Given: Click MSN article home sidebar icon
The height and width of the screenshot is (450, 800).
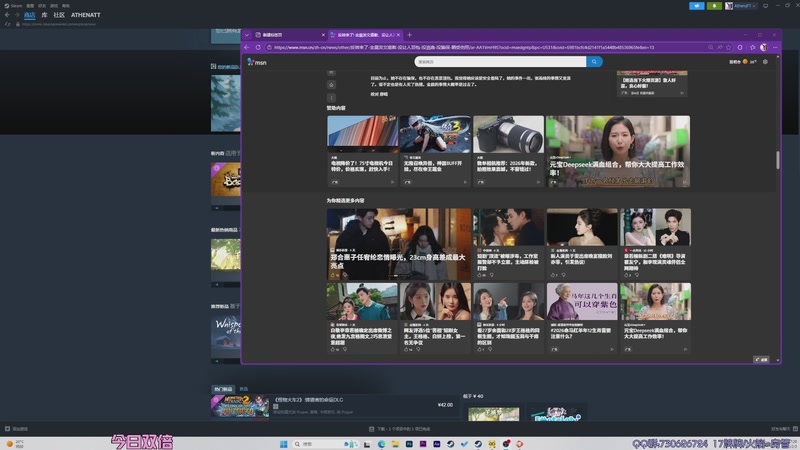Looking at the screenshot, I should (x=332, y=85).
